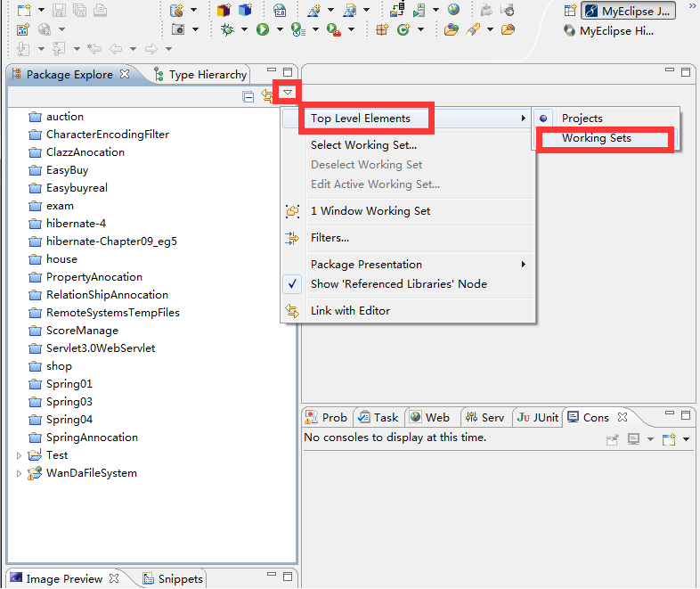Viewport: 700px width, 589px height.
Task: Click the Open Perspective icon
Action: pos(570,11)
